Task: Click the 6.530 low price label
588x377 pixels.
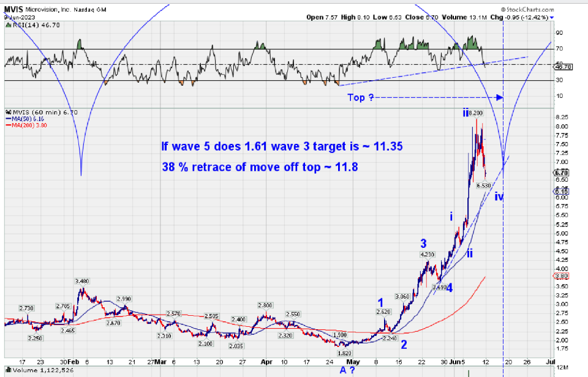Action: [484, 185]
